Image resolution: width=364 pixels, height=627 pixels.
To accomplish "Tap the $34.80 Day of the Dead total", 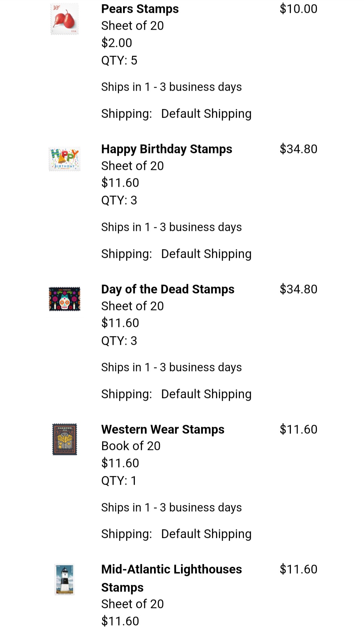I will [x=298, y=289].
